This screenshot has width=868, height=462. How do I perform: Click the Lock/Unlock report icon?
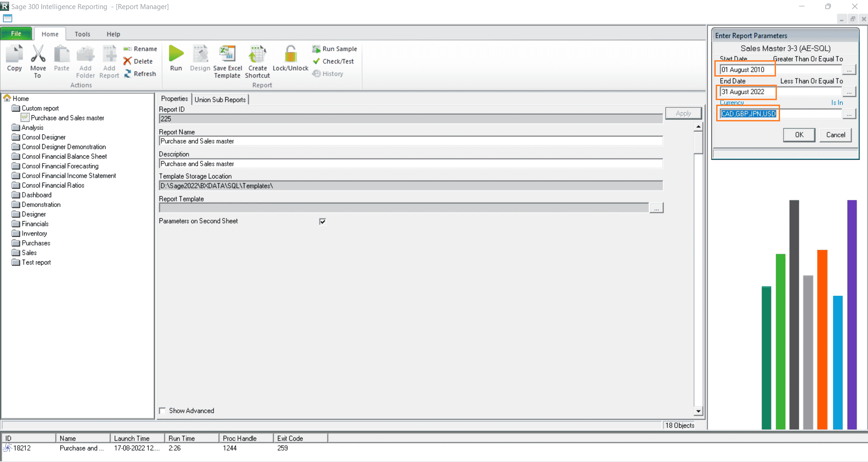[x=291, y=58]
